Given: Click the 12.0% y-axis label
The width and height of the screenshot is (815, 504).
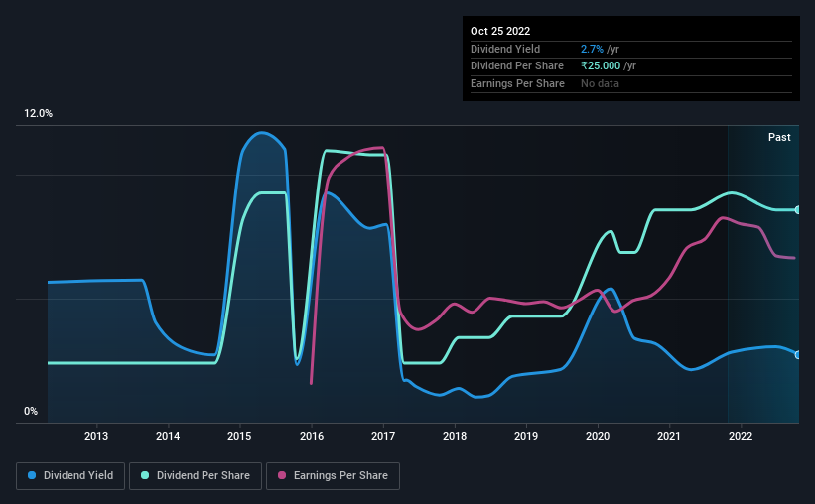Looking at the screenshot, I should click(x=38, y=114).
